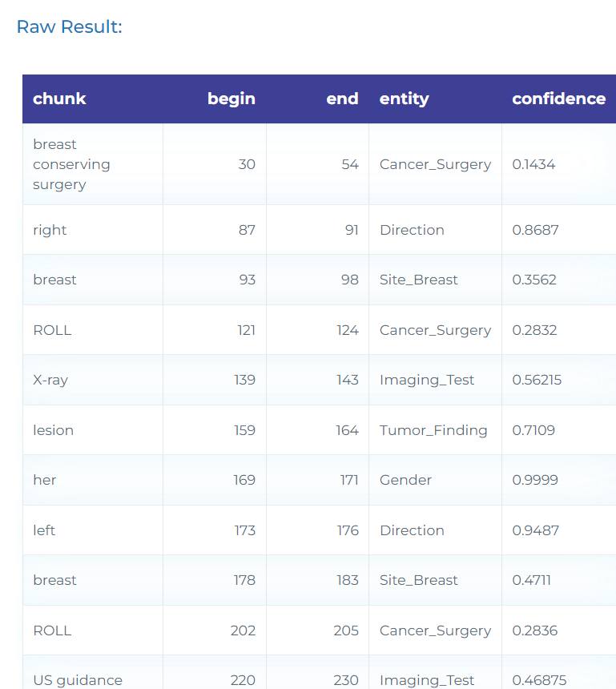Screen dimensions: 616x689
Task: Select the begin value 30
Action: click(247, 164)
